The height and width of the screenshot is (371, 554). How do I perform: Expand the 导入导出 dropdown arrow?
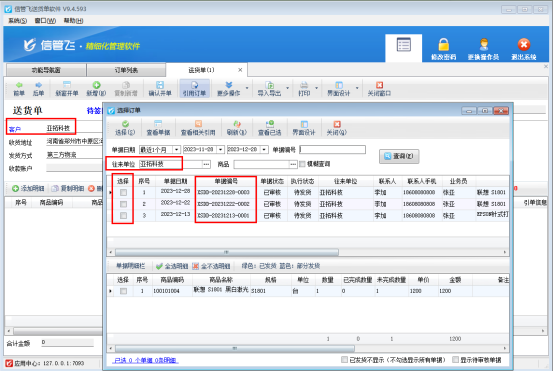287,88
